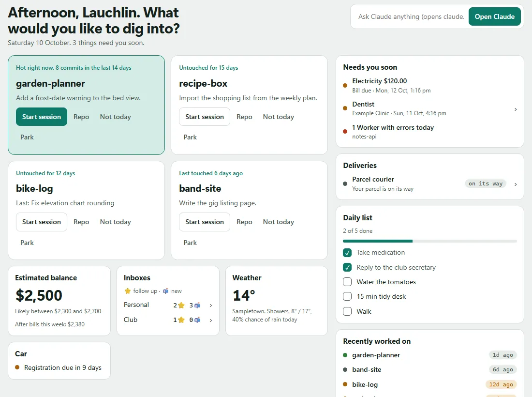Open the 1 Worker with errors today item
Viewport: 532px width, 397px height.
[430, 132]
